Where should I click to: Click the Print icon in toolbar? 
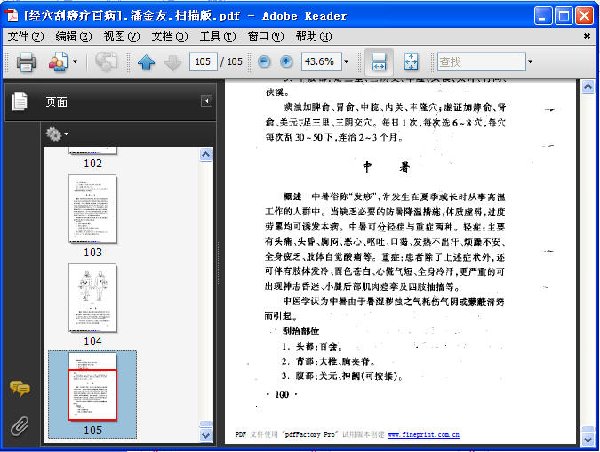click(26, 62)
